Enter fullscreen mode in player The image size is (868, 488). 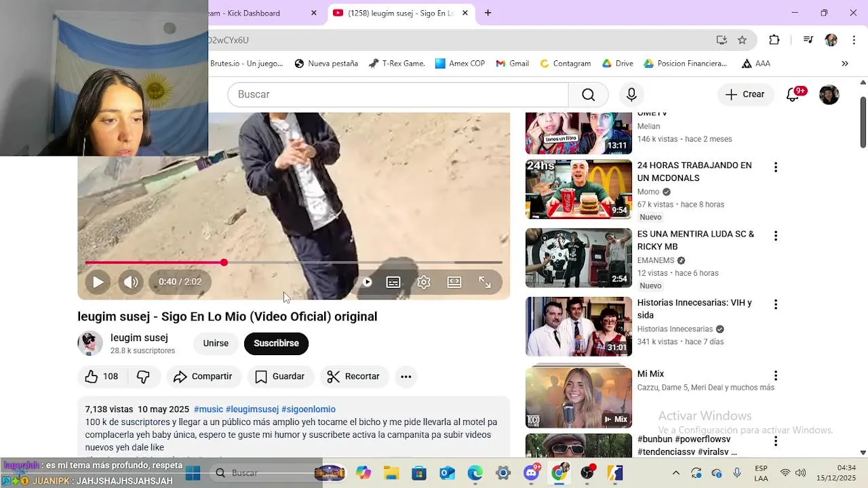tap(485, 282)
